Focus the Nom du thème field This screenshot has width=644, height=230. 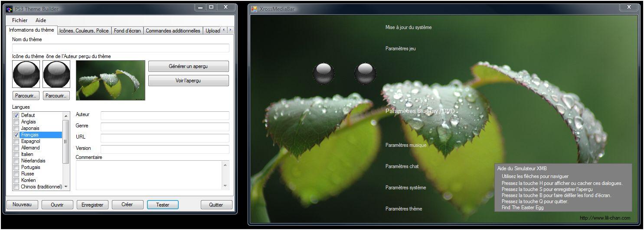point(121,48)
